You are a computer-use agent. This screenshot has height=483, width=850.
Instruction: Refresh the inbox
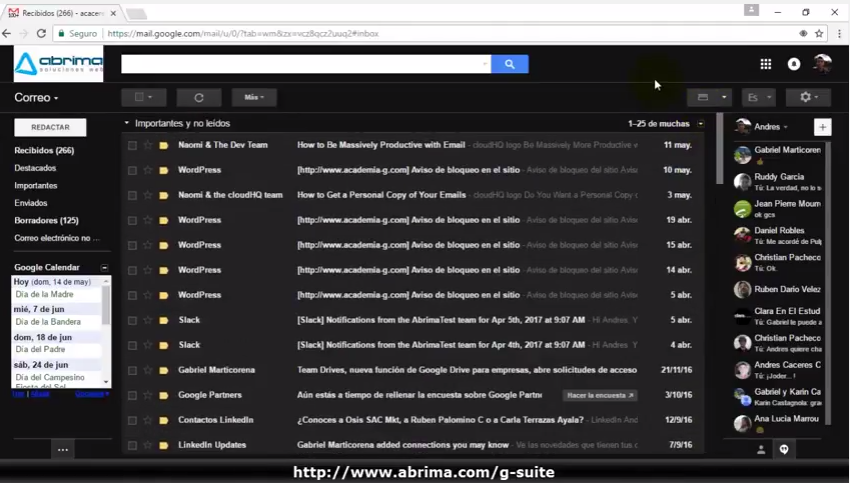[x=199, y=98]
